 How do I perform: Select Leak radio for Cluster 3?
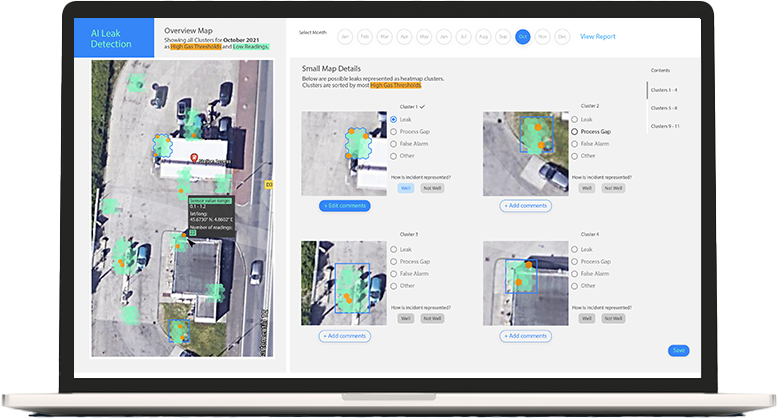(393, 249)
